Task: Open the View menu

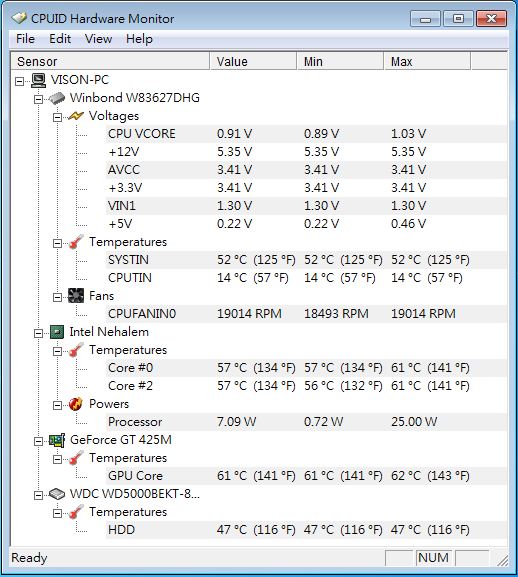Action: pyautogui.click(x=98, y=39)
